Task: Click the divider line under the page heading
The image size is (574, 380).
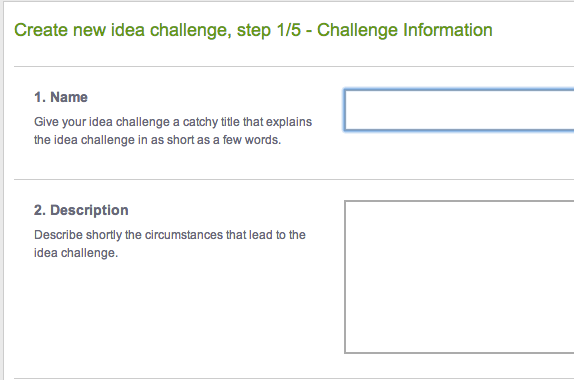Action: tap(294, 67)
